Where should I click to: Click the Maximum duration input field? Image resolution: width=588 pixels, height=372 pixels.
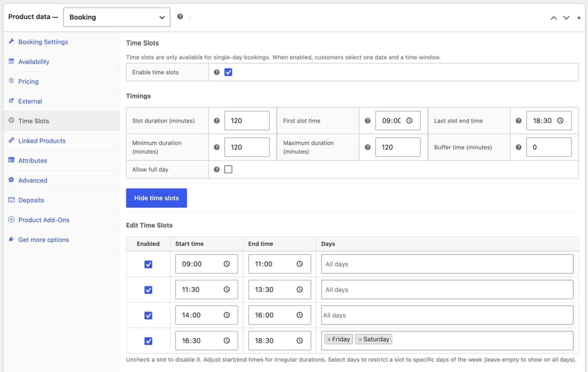click(398, 147)
